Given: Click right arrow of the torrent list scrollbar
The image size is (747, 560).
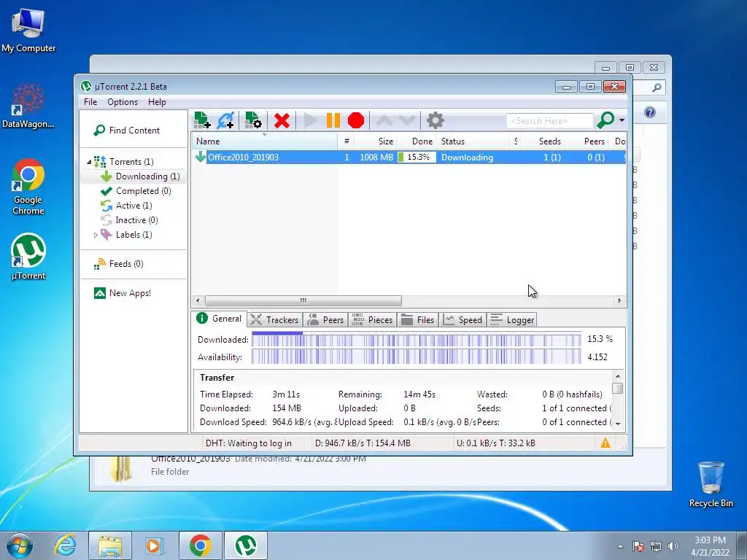Looking at the screenshot, I should pyautogui.click(x=619, y=300).
